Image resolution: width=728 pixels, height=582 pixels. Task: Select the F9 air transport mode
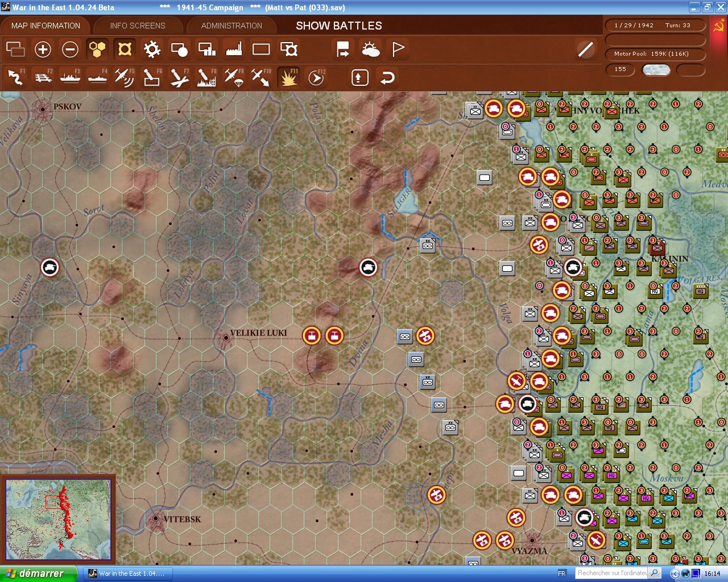(x=234, y=77)
